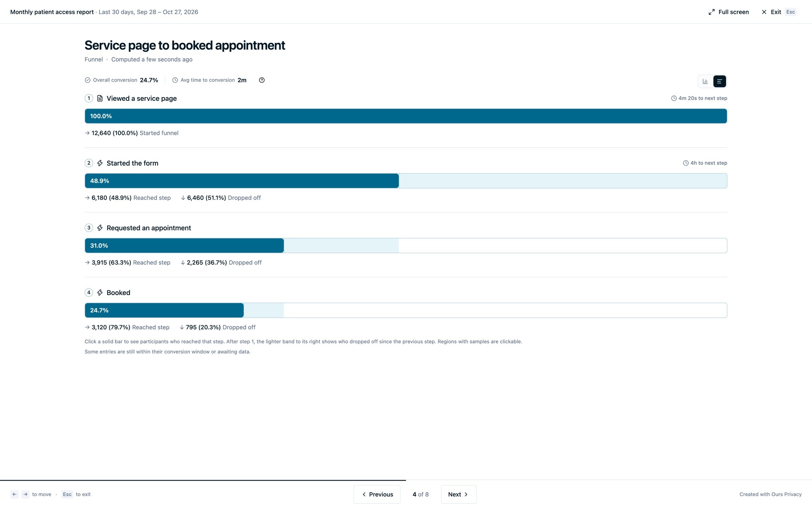Click the lightning icon beside Requested an appointment
The height and width of the screenshot is (508, 812).
100,228
